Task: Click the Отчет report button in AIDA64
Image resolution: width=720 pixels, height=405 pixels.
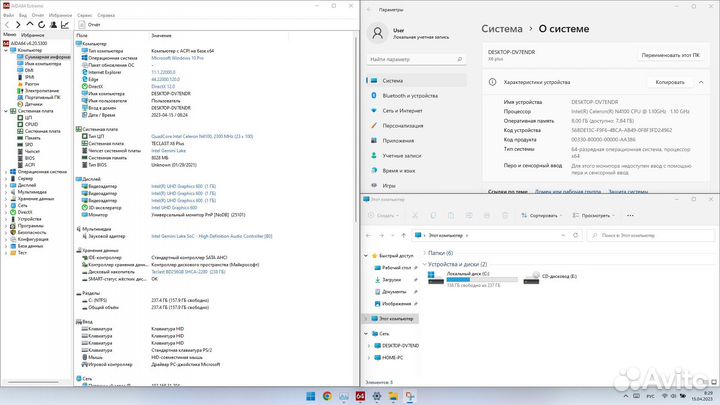Action: tap(90, 25)
